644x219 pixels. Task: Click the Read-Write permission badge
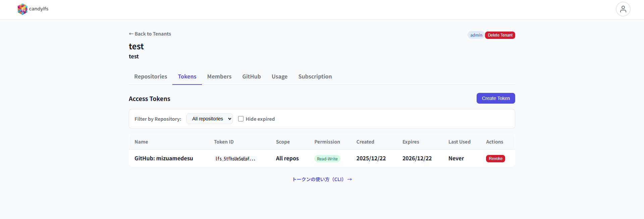327,159
